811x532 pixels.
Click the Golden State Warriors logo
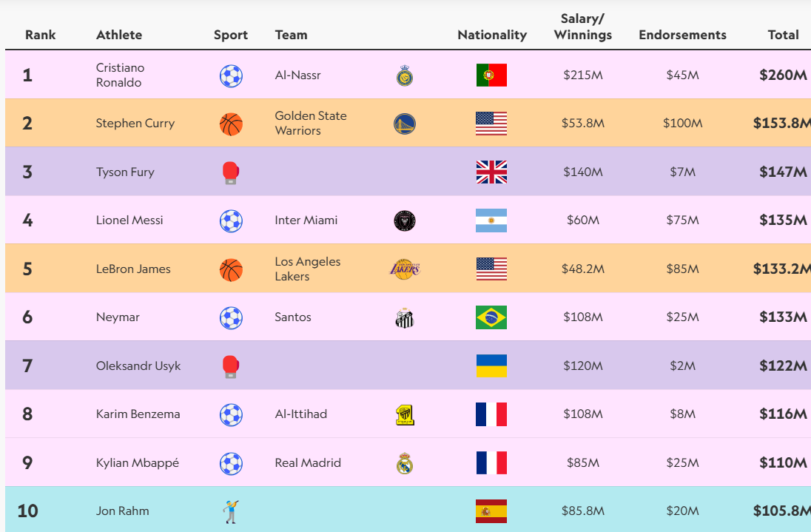(x=404, y=124)
